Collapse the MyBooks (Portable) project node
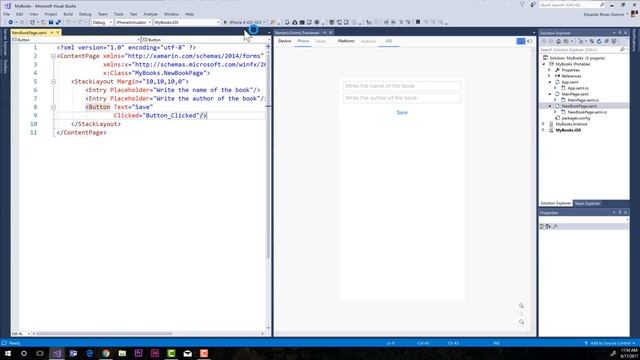 (544, 64)
